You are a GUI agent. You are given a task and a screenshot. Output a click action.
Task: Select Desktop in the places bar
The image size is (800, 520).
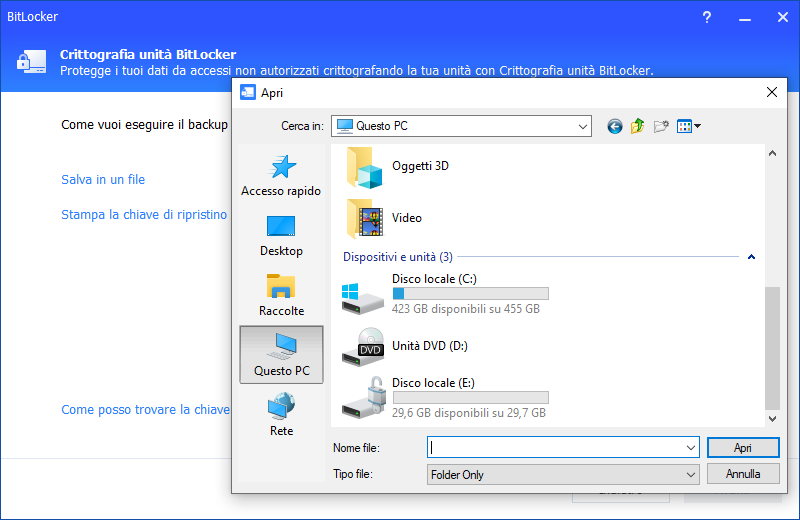pyautogui.click(x=281, y=236)
